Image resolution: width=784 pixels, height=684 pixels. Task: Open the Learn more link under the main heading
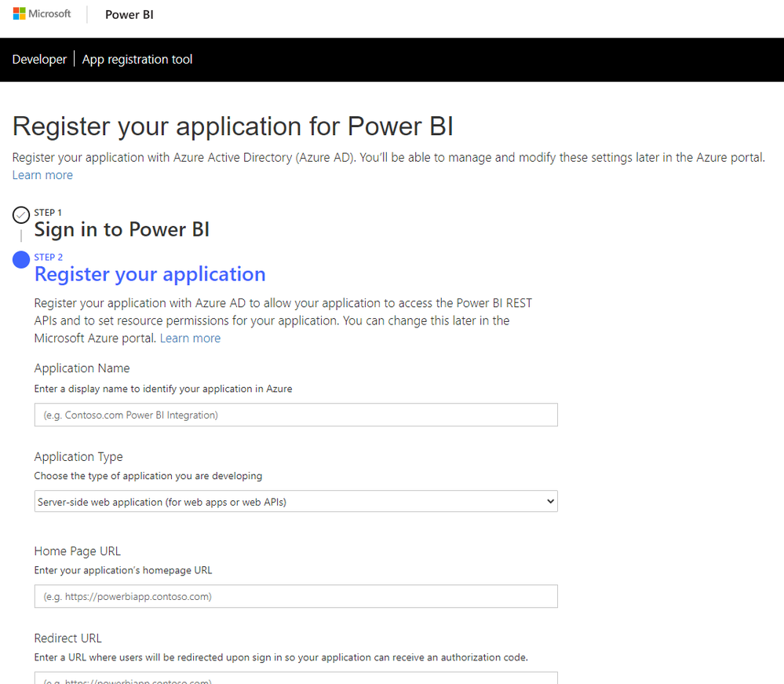coord(42,175)
